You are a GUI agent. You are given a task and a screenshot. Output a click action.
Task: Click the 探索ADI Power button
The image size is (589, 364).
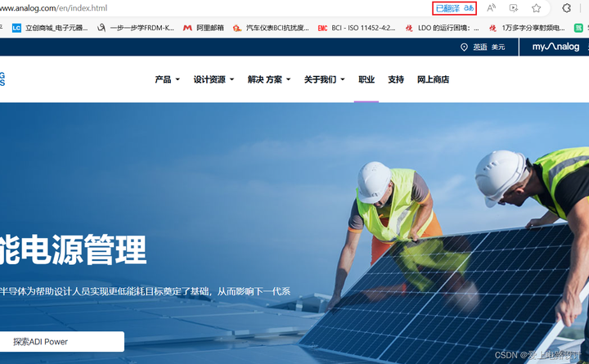(61, 341)
